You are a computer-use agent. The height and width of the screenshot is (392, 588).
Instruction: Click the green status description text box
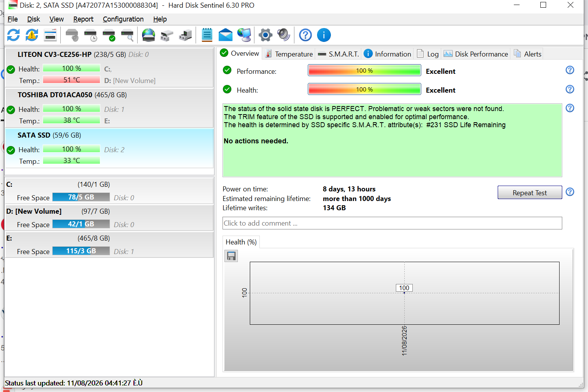(x=392, y=140)
